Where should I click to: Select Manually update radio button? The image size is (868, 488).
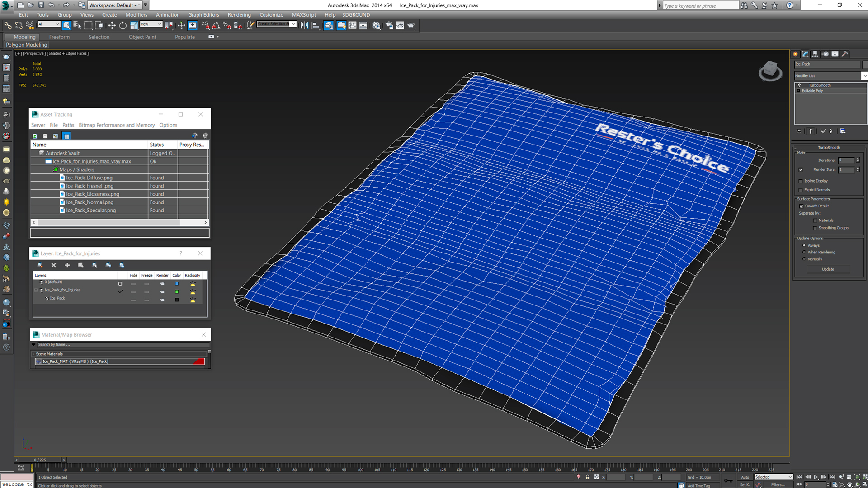804,259
